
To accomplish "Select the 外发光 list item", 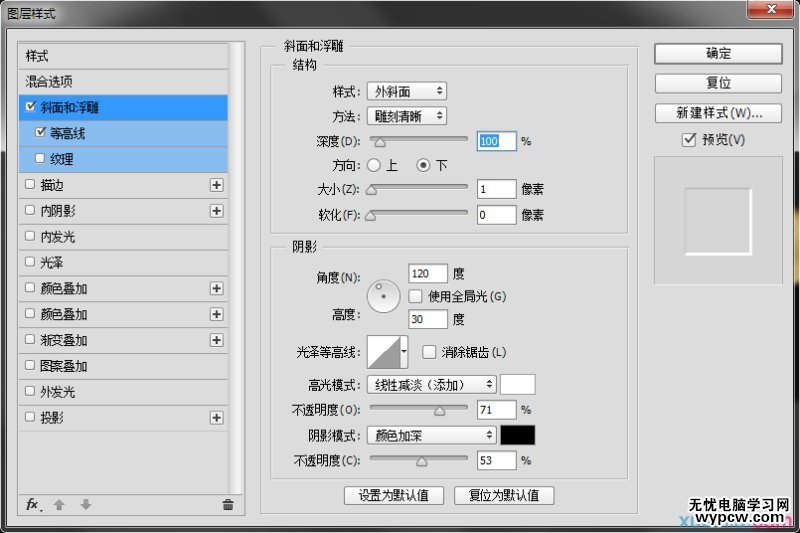I will [123, 392].
